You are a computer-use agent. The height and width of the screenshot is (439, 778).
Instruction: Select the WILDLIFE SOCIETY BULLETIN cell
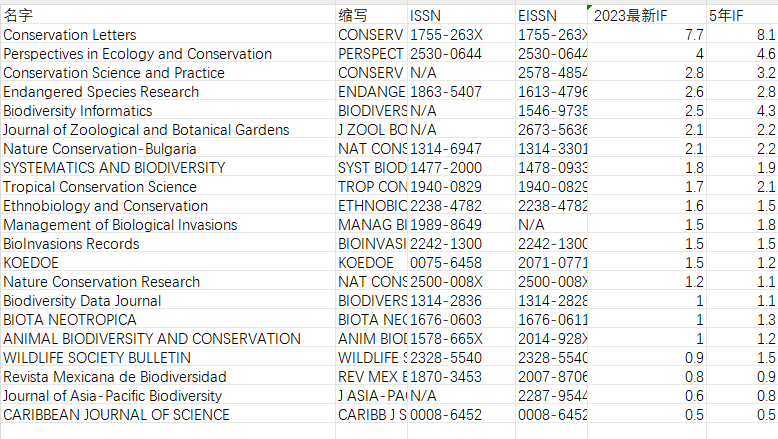click(x=168, y=358)
